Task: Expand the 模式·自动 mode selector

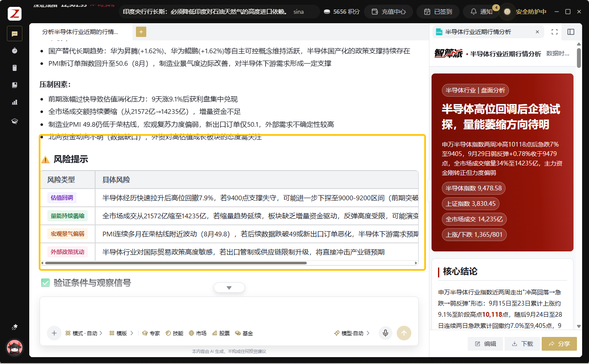Action: tap(84, 333)
